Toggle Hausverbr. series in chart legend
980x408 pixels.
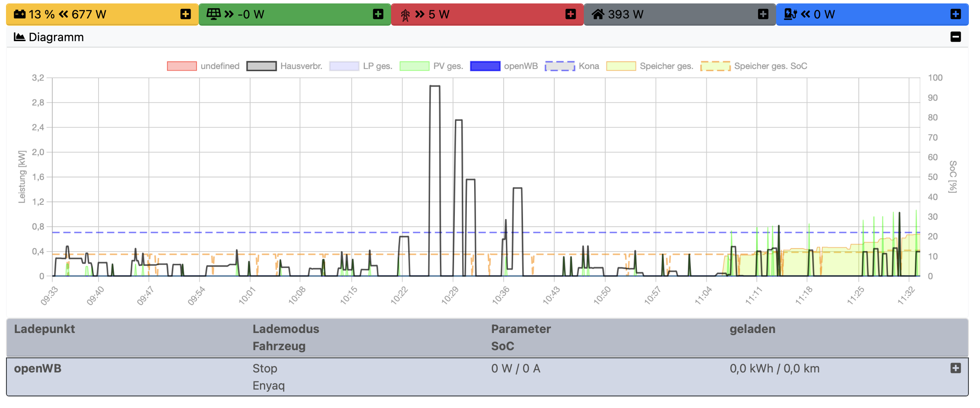284,66
